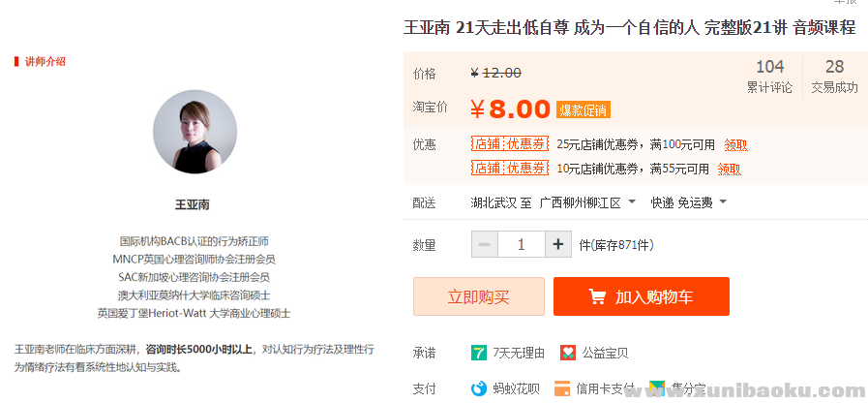Viewport: 868px width, 403px height.
Task: Claim the 25元 store coupon via 领取
Action: (735, 144)
